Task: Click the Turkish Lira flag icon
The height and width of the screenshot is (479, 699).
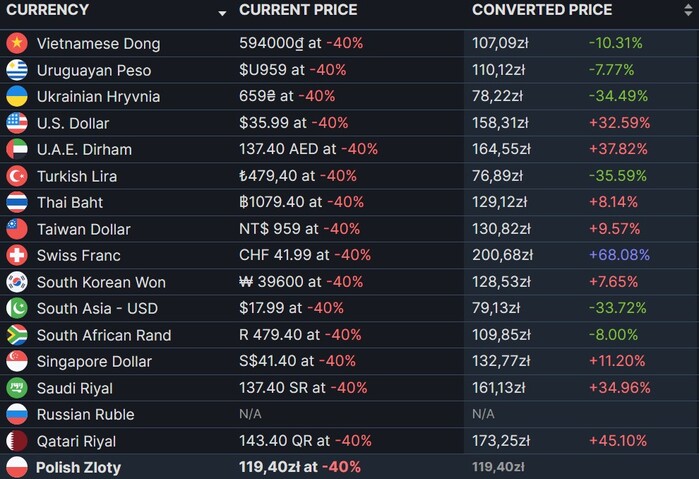Action: point(16,176)
